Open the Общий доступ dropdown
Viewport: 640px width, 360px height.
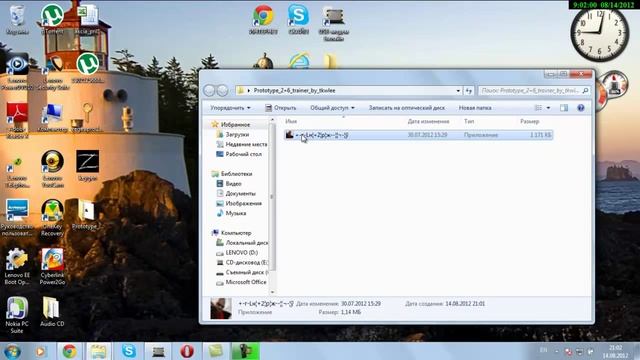pos(332,108)
